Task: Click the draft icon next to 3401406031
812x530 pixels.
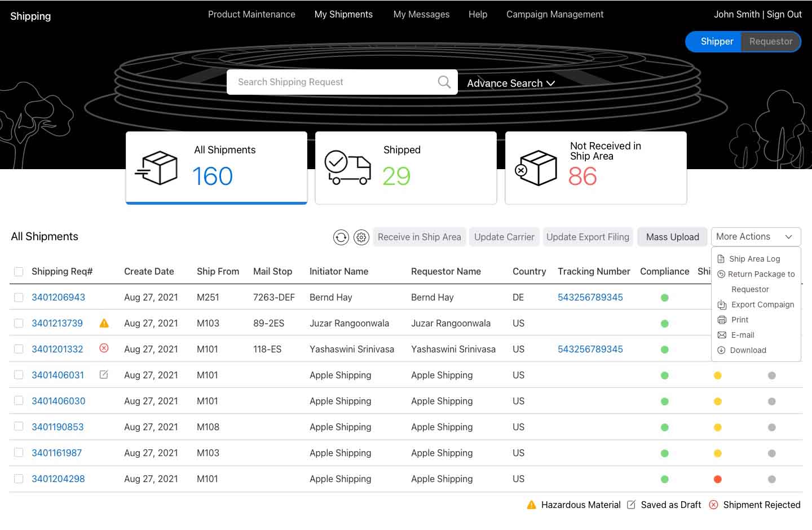Action: pos(104,374)
